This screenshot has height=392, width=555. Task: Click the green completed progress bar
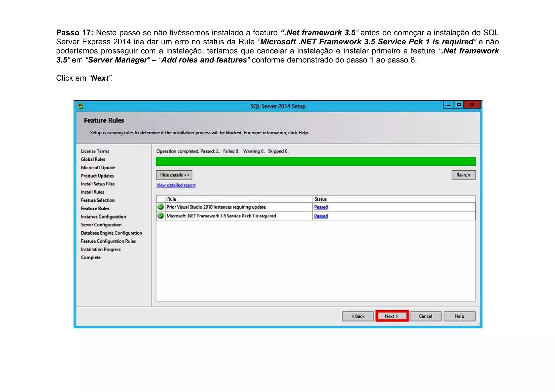pyautogui.click(x=316, y=161)
